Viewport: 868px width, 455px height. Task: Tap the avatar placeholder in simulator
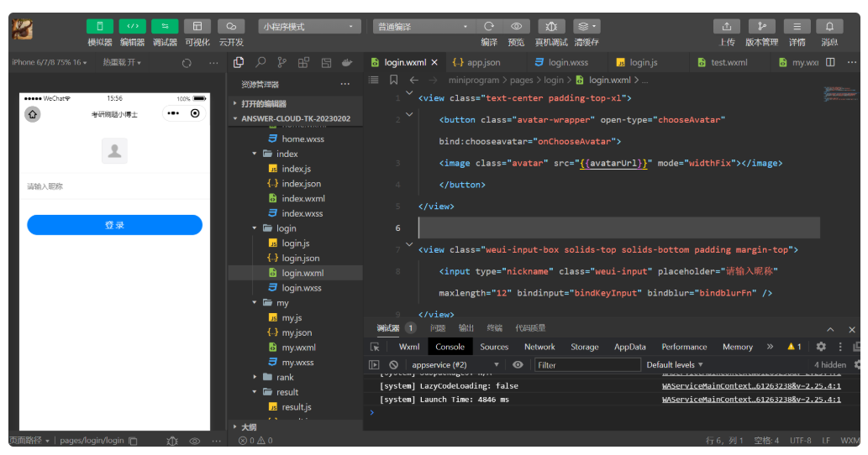pos(114,150)
